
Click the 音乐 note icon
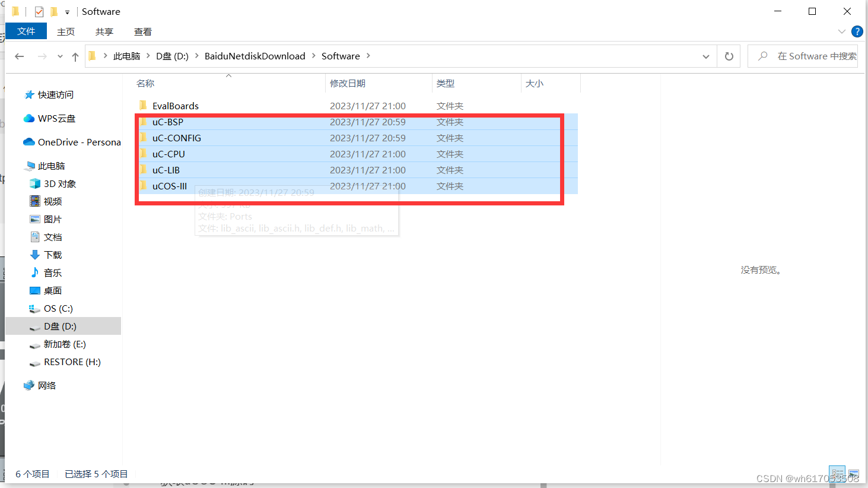click(35, 272)
